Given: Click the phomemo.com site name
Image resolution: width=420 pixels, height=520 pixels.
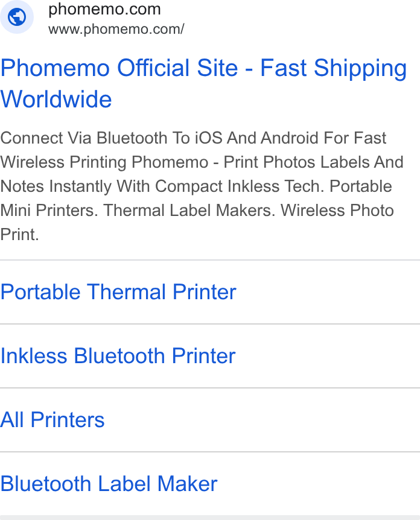Looking at the screenshot, I should [104, 9].
